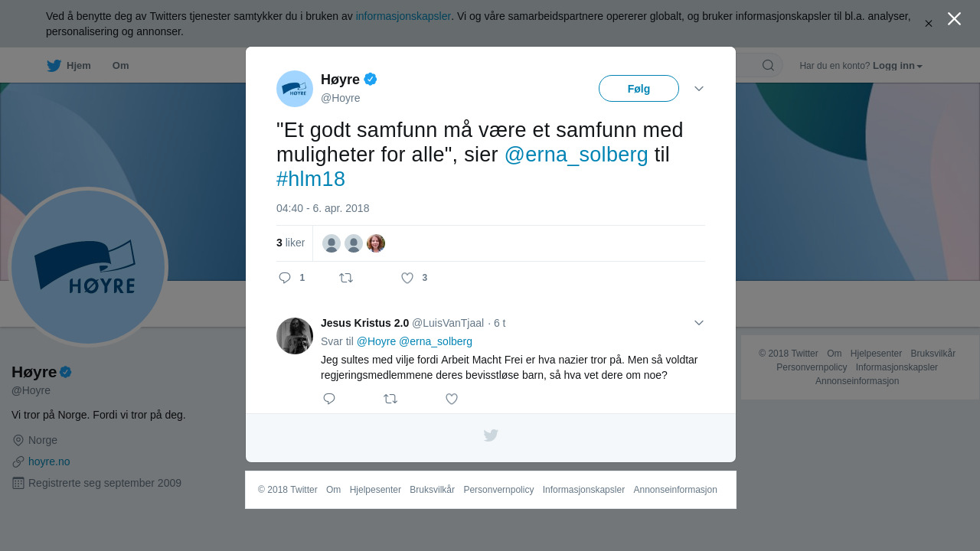
Task: Open the Logg inn dropdown
Action: 897,66
